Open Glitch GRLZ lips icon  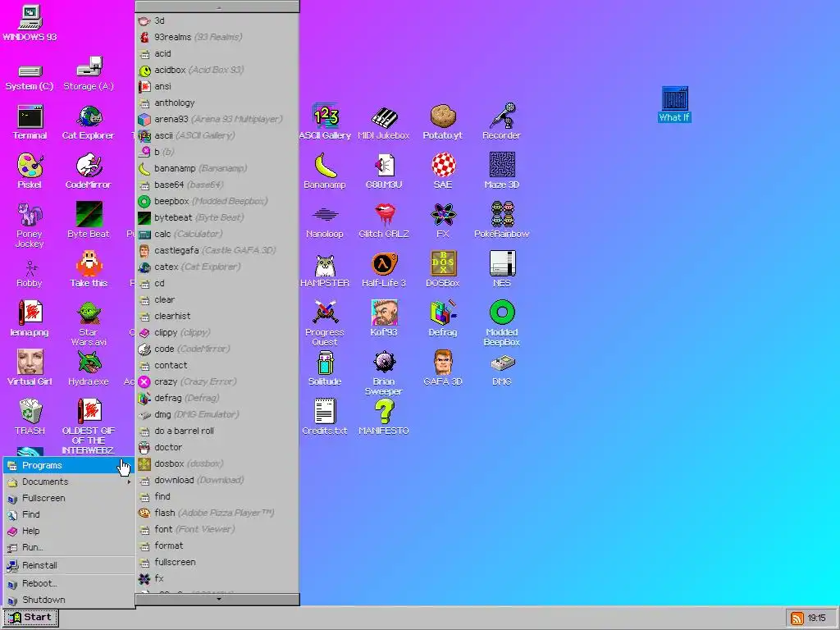coord(384,221)
